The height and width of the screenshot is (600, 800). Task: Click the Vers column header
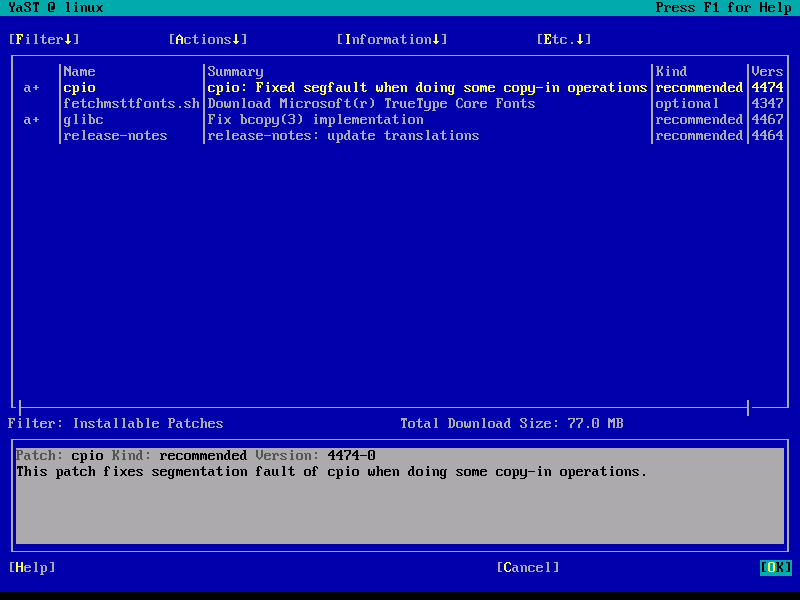(767, 71)
